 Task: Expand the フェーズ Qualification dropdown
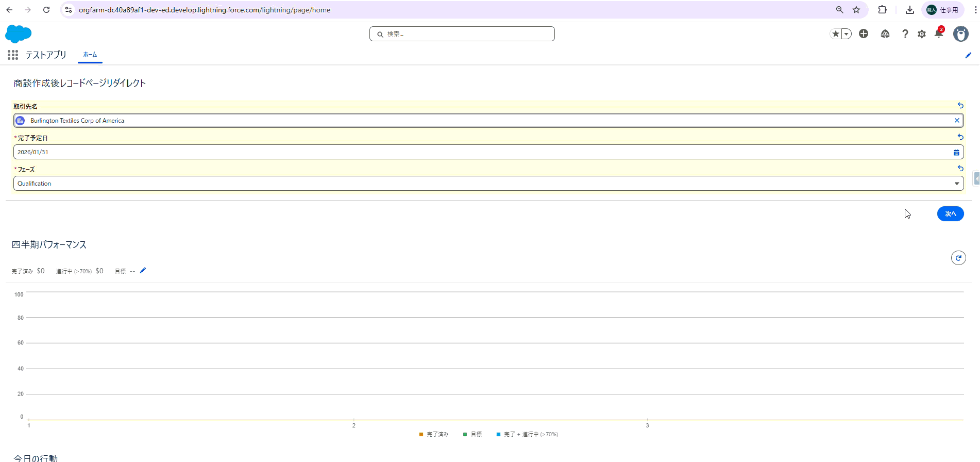coord(956,184)
